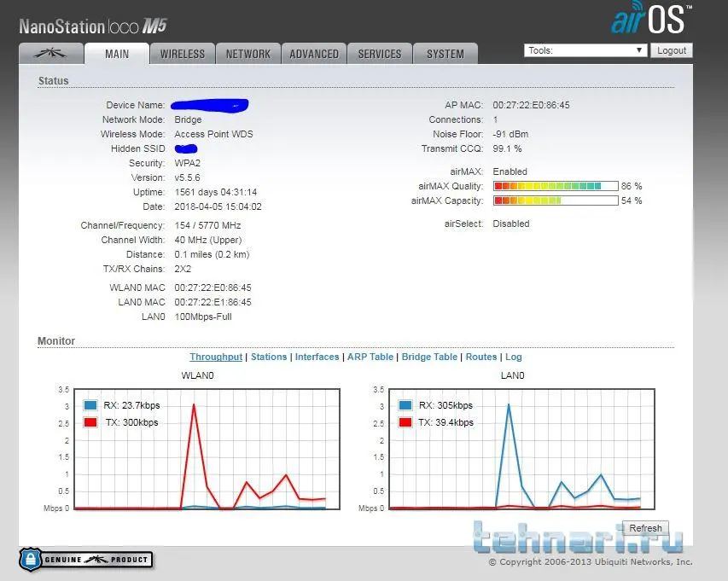Image resolution: width=728 pixels, height=581 pixels.
Task: Click the airMAX Quality 86 % value
Action: (x=632, y=186)
